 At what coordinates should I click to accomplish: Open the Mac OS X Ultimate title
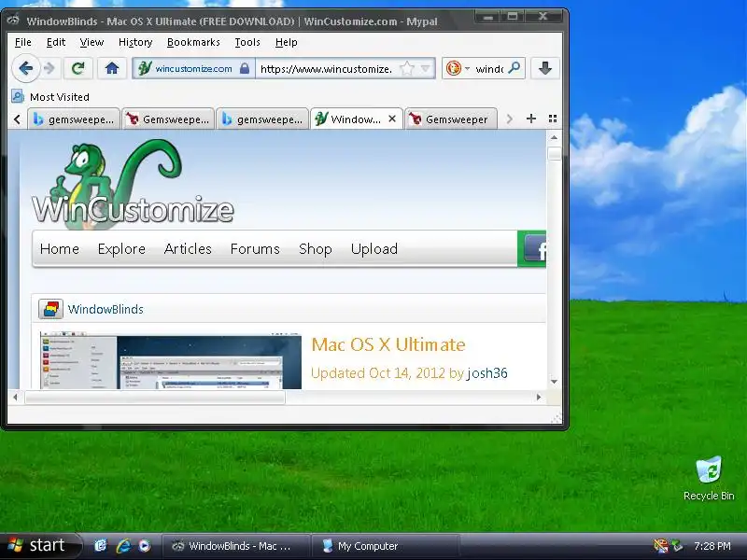(x=388, y=344)
